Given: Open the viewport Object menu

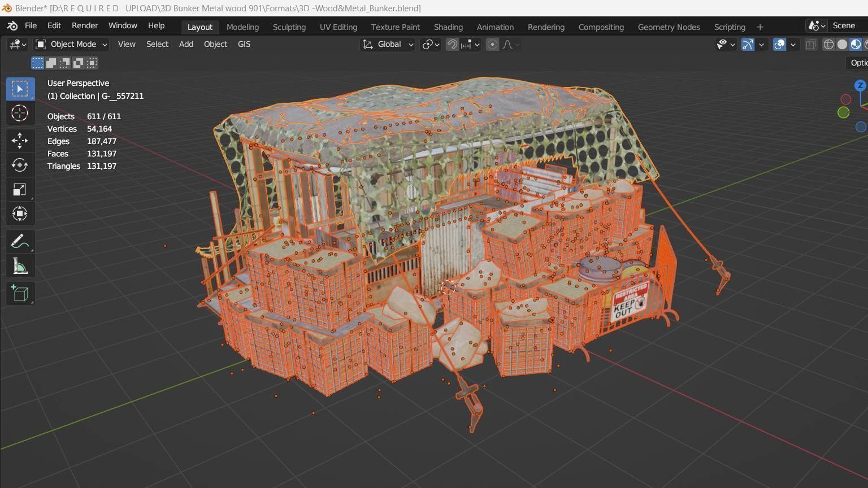Looking at the screenshot, I should (x=215, y=44).
